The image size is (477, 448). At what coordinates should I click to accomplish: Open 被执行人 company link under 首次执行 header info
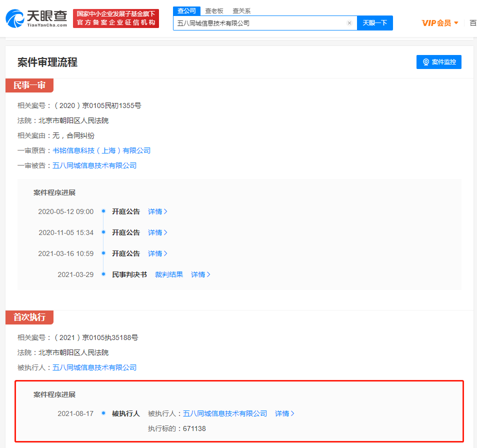(94, 367)
